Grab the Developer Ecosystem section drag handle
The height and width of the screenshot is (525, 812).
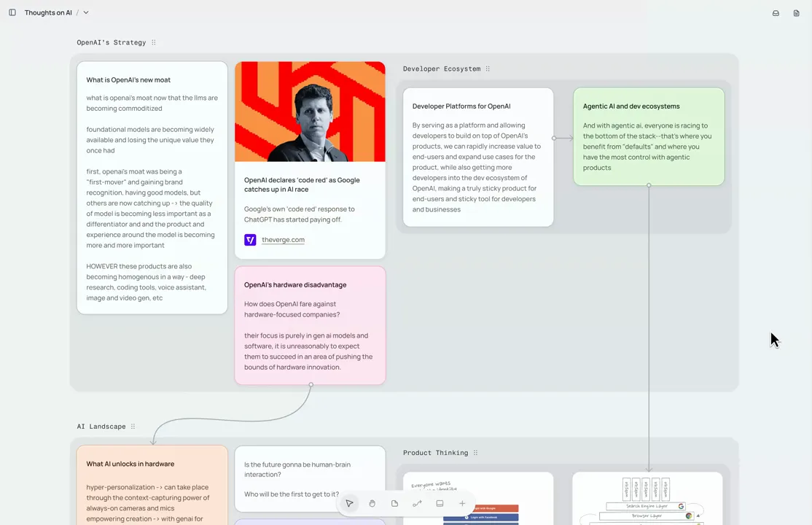click(x=488, y=69)
